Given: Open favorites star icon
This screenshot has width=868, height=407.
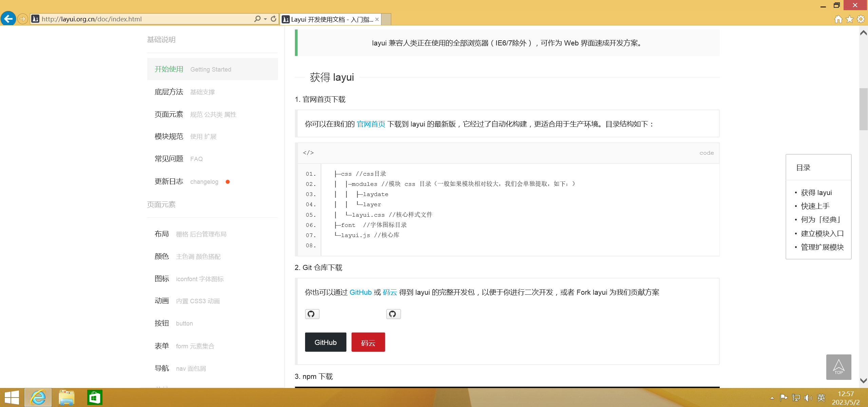Looking at the screenshot, I should (x=850, y=19).
